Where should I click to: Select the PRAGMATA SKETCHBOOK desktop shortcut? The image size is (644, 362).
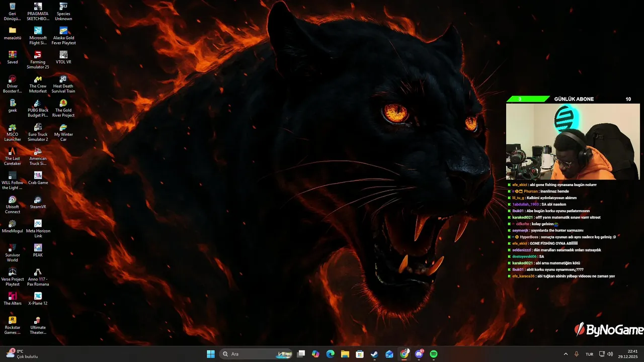tap(38, 12)
